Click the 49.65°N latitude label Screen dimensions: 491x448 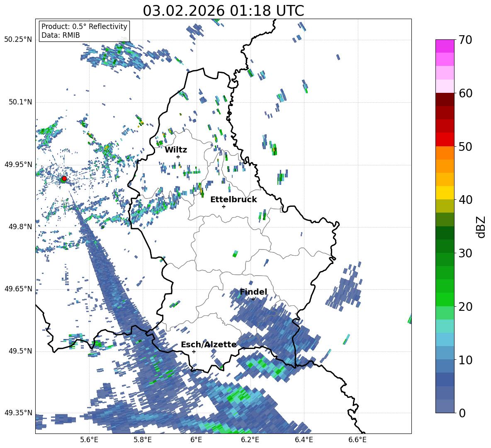coord(18,288)
